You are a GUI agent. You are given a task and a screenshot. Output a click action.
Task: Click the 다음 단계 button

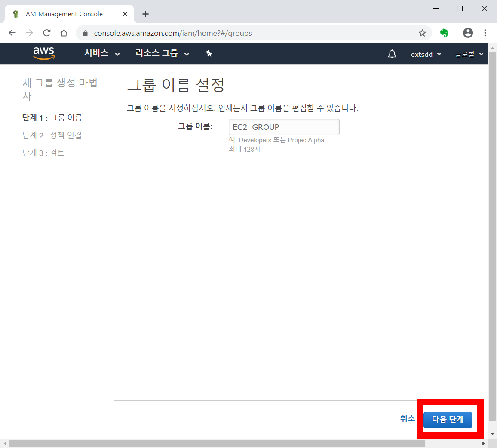[x=448, y=420]
